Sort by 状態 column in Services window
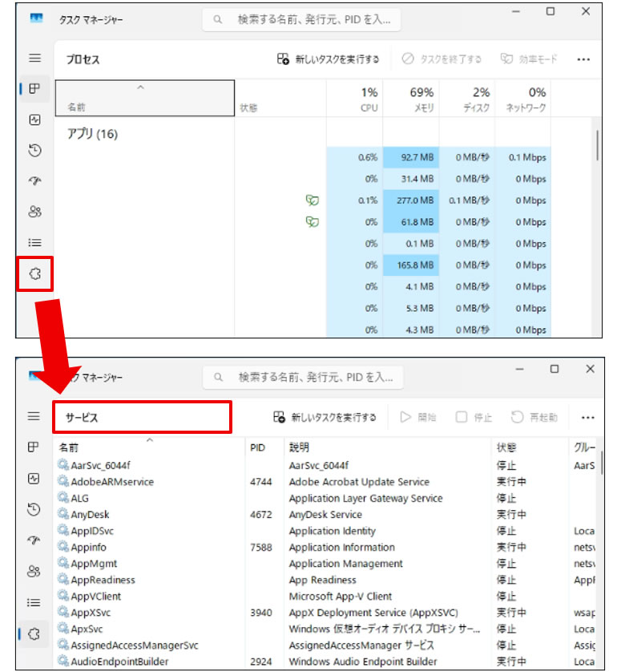 [x=530, y=447]
